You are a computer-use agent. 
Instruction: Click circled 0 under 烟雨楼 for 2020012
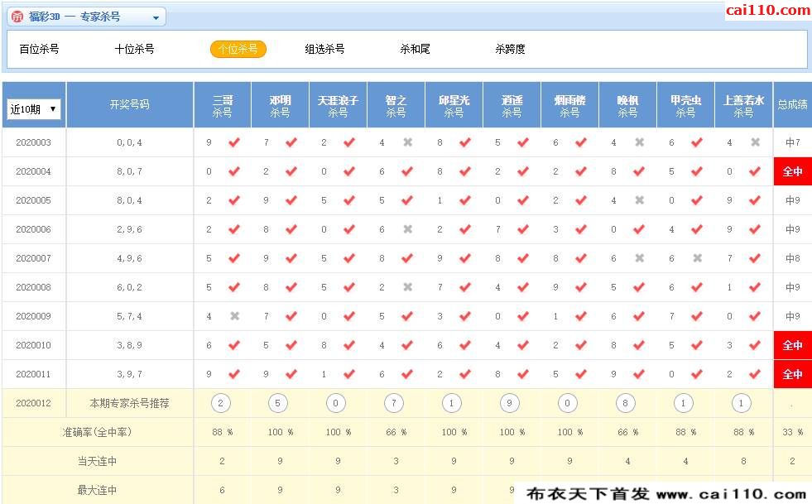[x=568, y=403]
